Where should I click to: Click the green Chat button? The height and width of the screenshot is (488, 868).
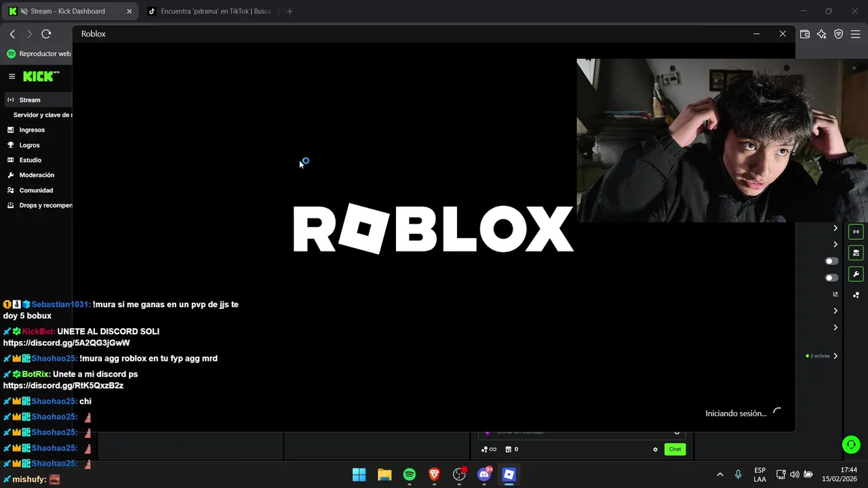675,449
